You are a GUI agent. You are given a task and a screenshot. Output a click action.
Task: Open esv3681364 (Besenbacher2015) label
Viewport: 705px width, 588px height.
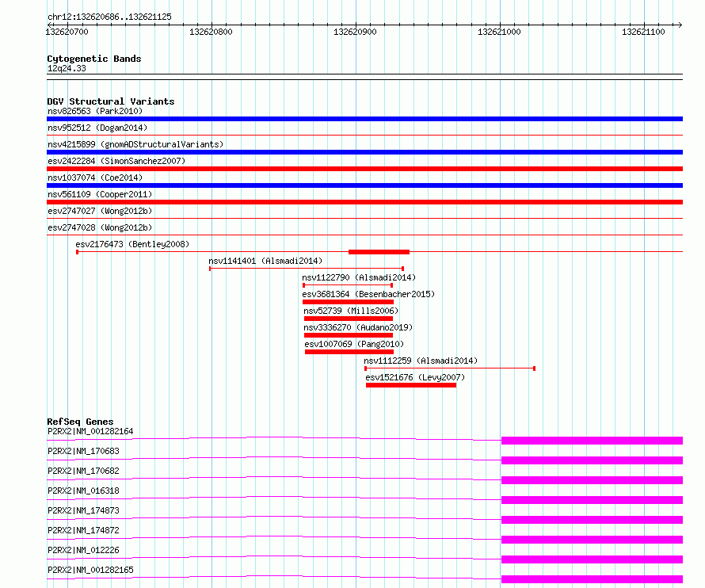[x=368, y=294]
